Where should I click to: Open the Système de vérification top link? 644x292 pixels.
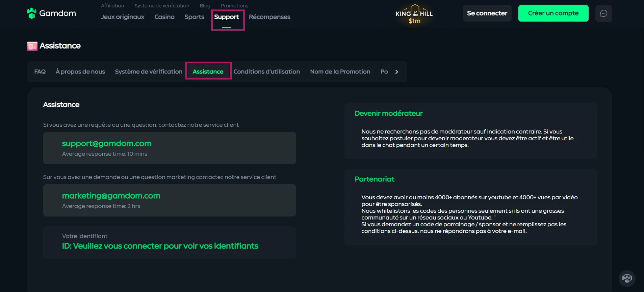click(162, 6)
